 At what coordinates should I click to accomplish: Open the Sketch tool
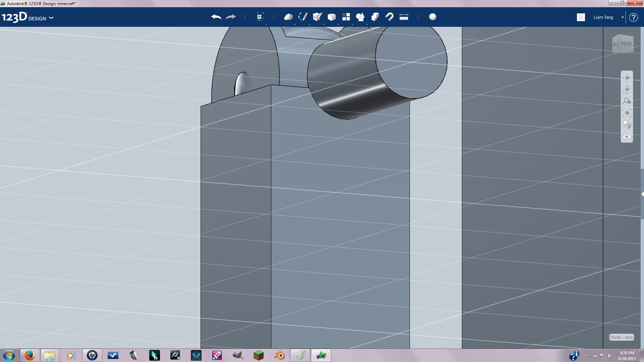pos(303,17)
